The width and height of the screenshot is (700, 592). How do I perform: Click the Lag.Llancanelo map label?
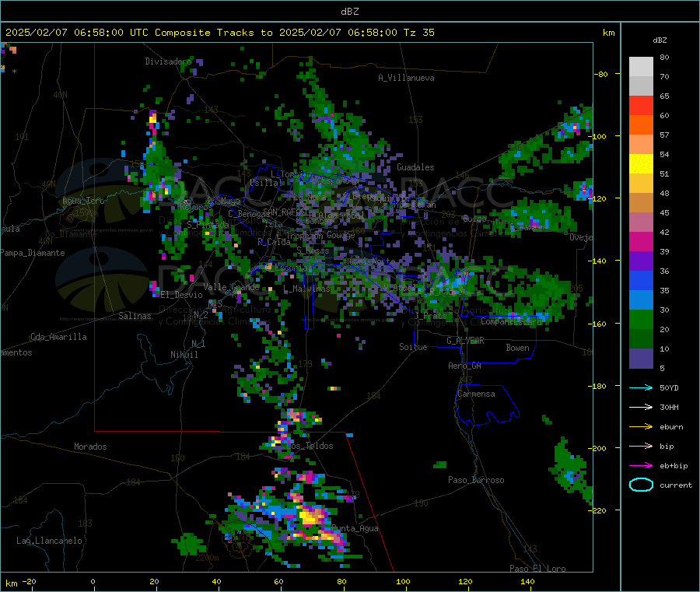point(49,541)
